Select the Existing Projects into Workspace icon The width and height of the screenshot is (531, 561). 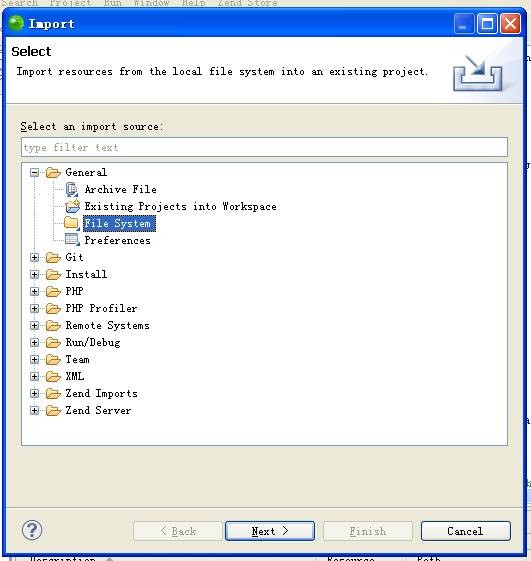(73, 206)
